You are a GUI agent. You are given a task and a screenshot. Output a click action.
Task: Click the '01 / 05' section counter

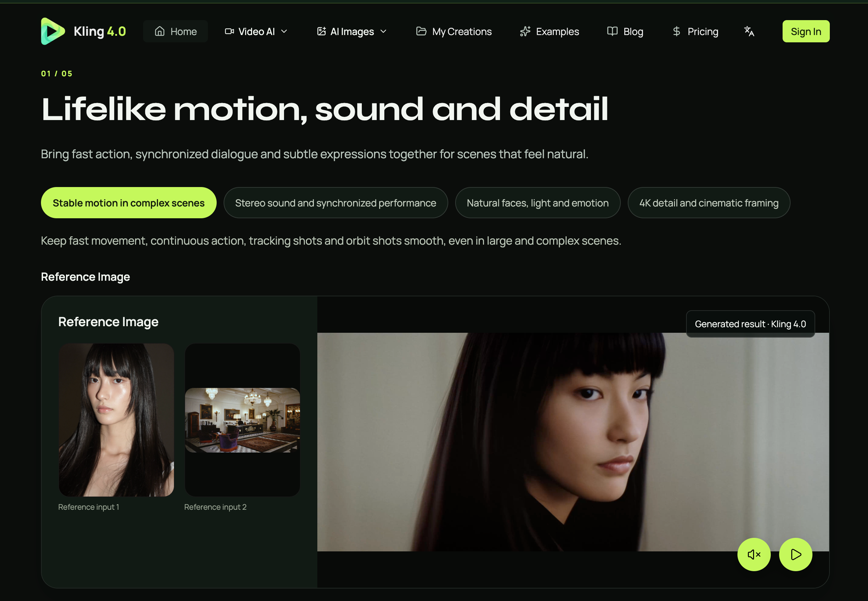[x=57, y=74]
